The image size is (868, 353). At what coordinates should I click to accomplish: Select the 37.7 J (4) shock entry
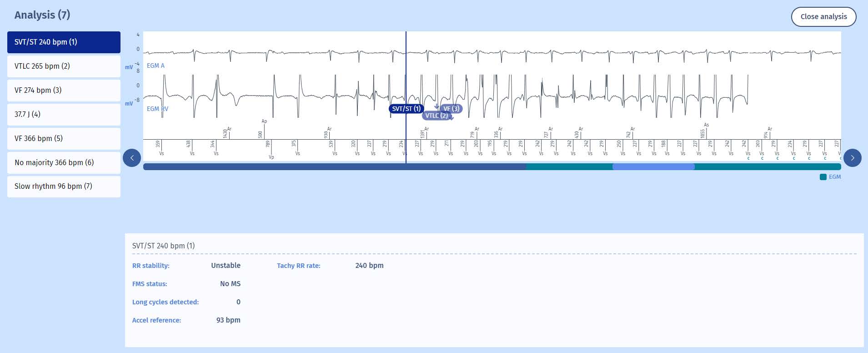pyautogui.click(x=64, y=115)
